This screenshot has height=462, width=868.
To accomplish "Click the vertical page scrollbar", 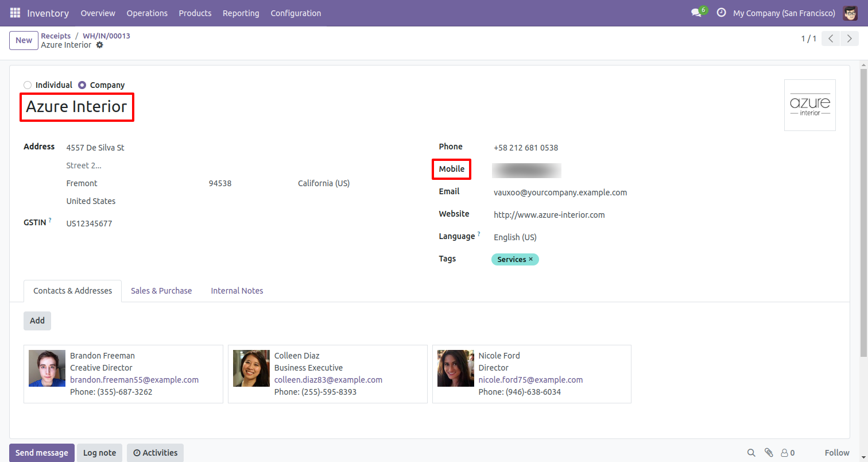I will (x=863, y=213).
